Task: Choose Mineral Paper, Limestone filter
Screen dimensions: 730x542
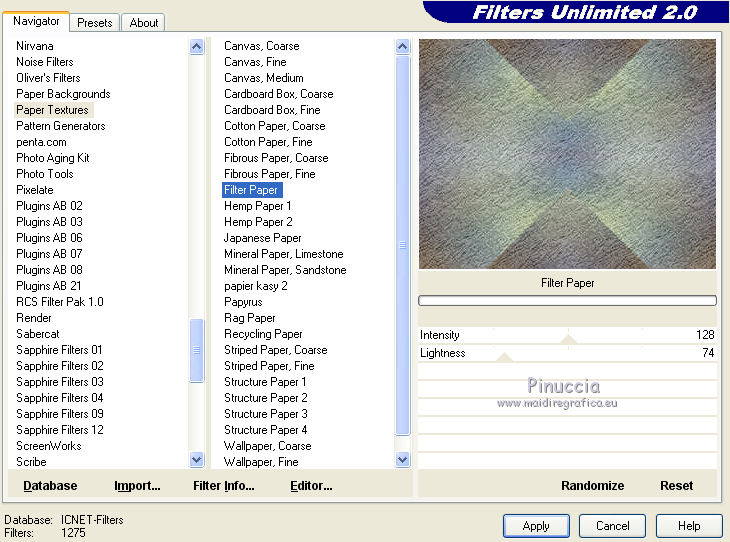Action: click(284, 254)
